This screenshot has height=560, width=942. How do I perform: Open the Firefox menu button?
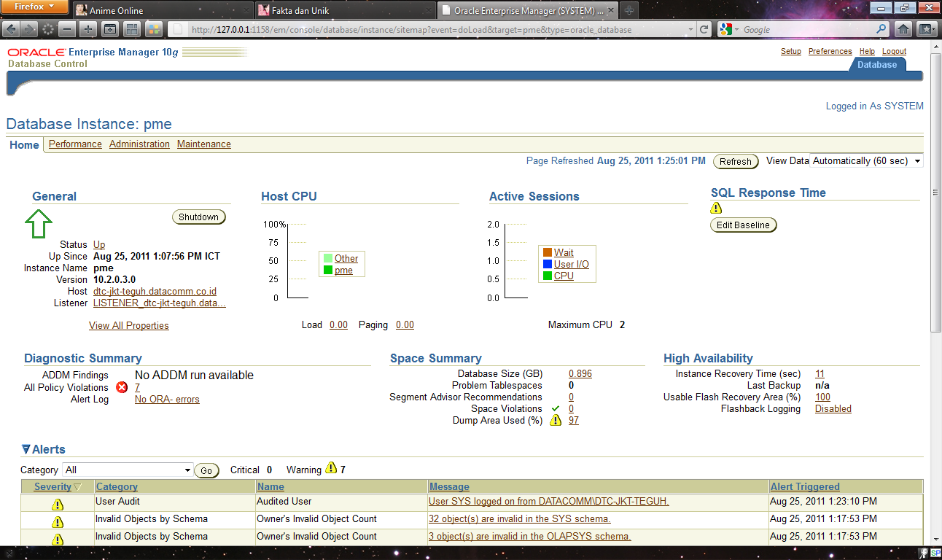35,7
